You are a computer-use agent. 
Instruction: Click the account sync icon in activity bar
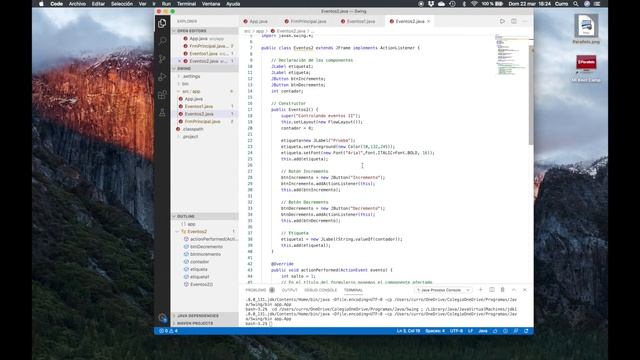tap(162, 317)
